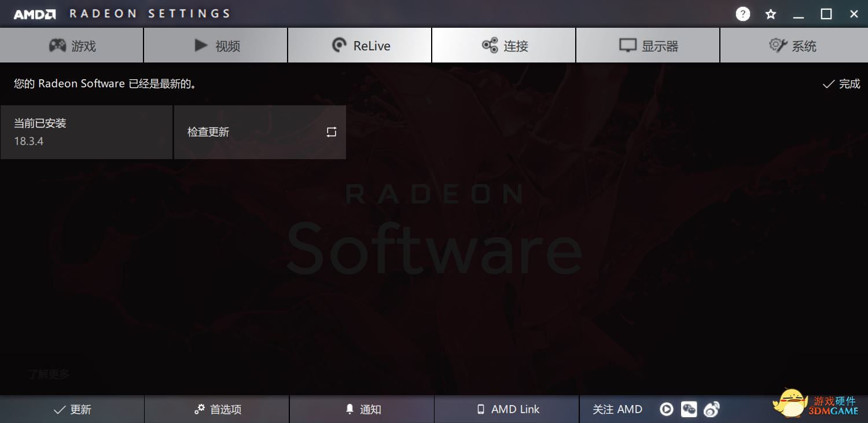Click the 更新 button in bottom bar
This screenshot has width=868, height=423.
[x=72, y=409]
